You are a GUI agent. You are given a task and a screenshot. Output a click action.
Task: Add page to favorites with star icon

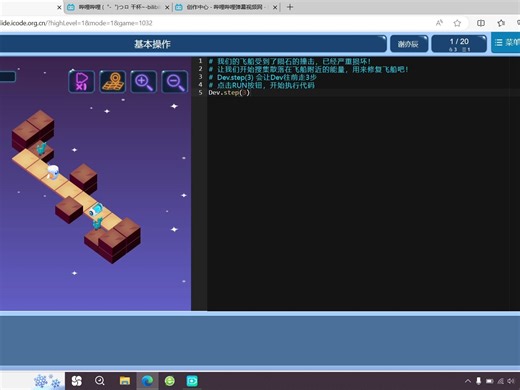coord(457,23)
